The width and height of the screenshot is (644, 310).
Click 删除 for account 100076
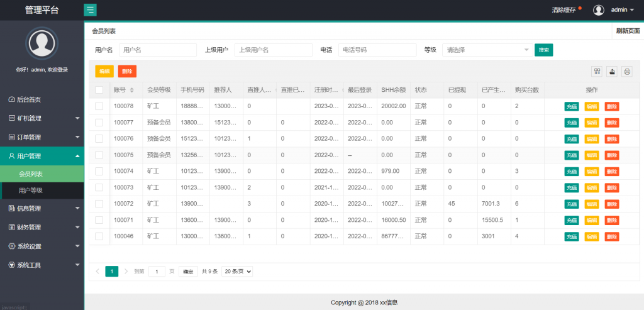[x=612, y=139]
